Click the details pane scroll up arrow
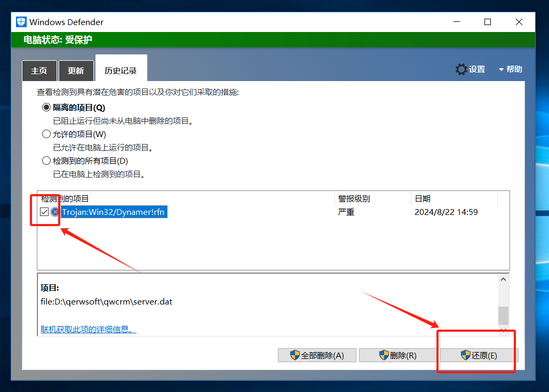The image size is (549, 392). (504, 279)
